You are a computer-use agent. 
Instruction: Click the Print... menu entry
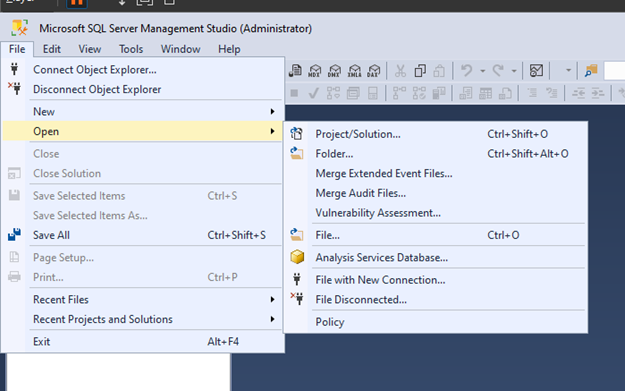point(143,277)
